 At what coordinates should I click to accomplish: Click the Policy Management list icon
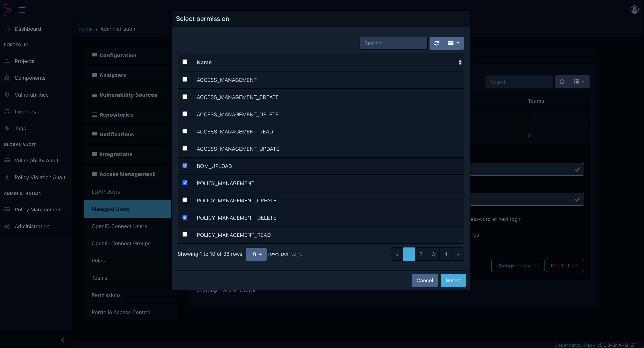point(7,209)
